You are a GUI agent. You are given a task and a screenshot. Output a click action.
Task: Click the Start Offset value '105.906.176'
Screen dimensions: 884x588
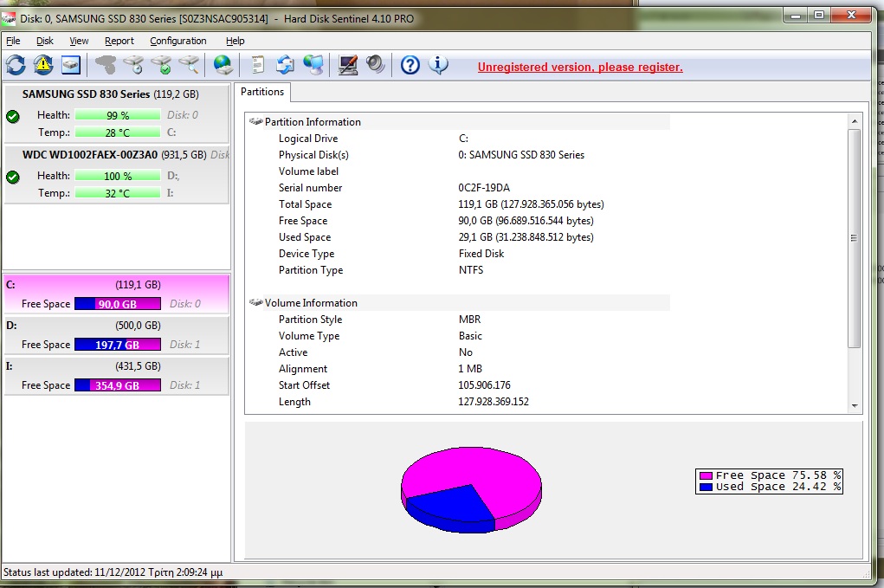click(x=484, y=385)
